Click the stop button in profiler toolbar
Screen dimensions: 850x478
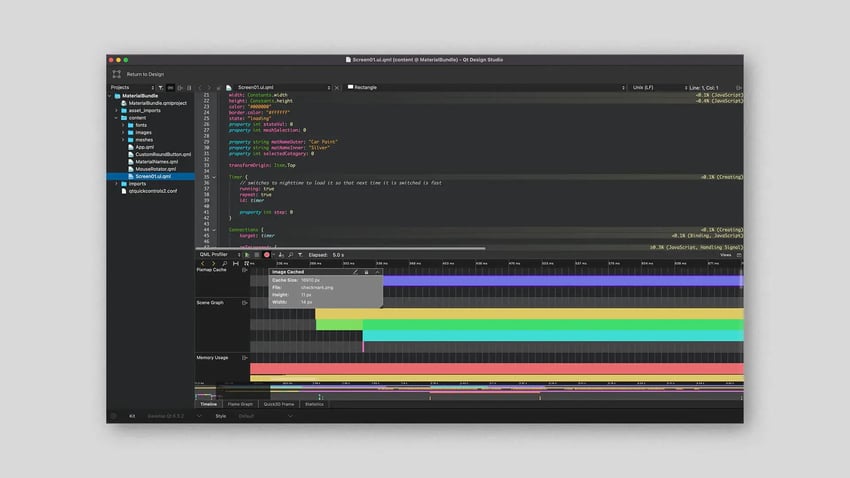[257, 255]
